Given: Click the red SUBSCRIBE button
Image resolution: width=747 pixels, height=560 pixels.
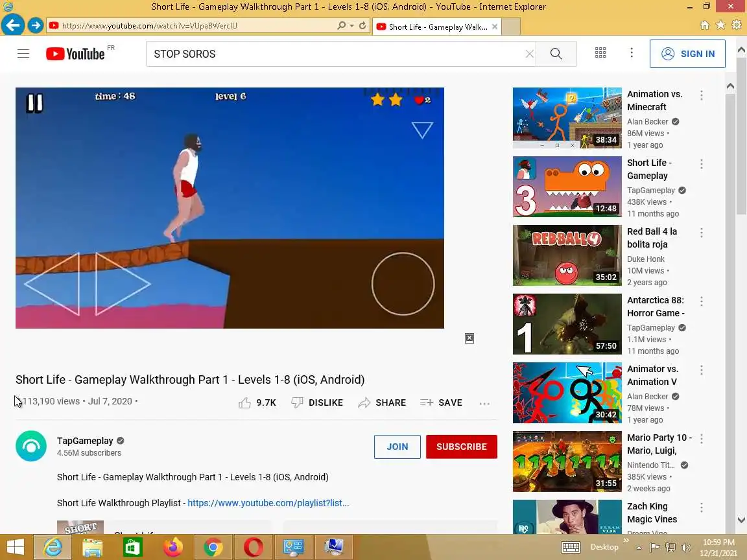Looking at the screenshot, I should [x=462, y=447].
